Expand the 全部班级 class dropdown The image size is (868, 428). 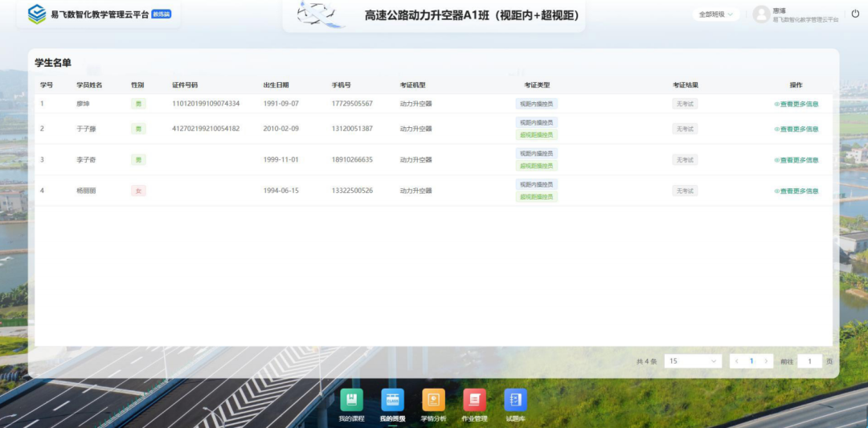pos(716,14)
